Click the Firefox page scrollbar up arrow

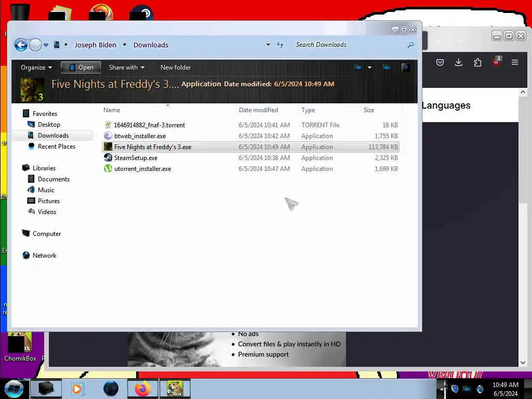[523, 92]
